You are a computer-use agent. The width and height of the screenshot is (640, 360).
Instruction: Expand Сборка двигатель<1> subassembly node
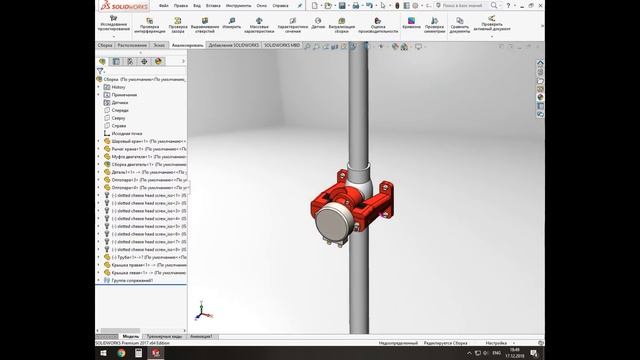(x=98, y=164)
